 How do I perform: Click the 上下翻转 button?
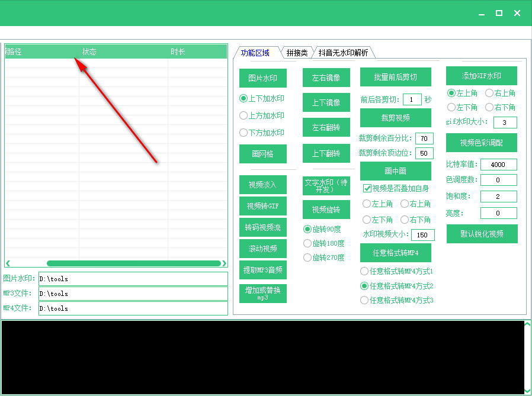[326, 153]
